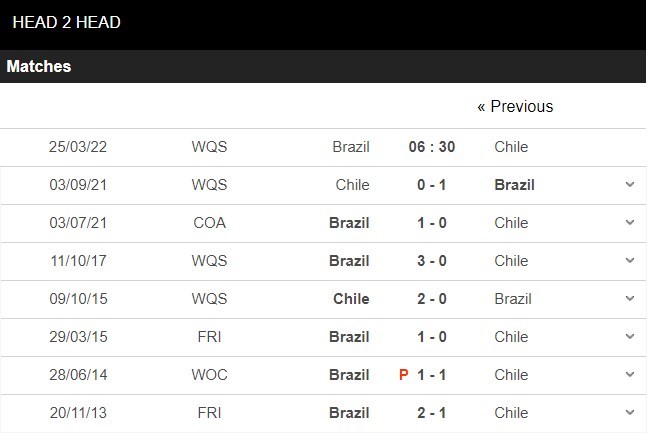Image resolution: width=654 pixels, height=440 pixels.
Task: Click the red P penalty indicator
Action: click(x=403, y=375)
